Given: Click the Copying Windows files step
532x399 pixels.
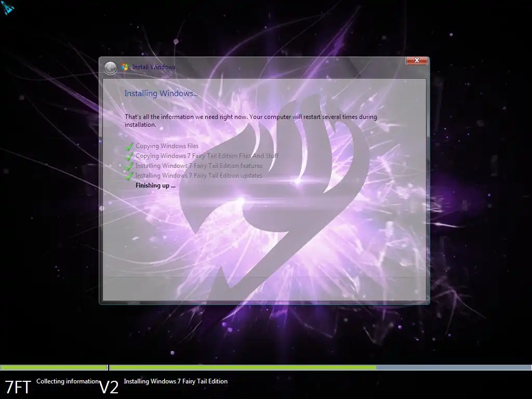Looking at the screenshot, I should point(167,146).
